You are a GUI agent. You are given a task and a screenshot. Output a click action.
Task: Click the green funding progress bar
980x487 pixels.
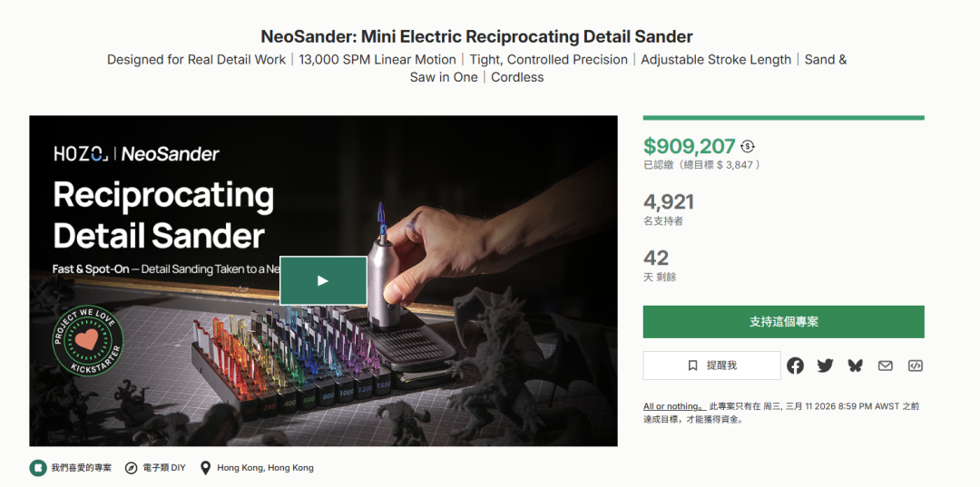pyautogui.click(x=783, y=118)
